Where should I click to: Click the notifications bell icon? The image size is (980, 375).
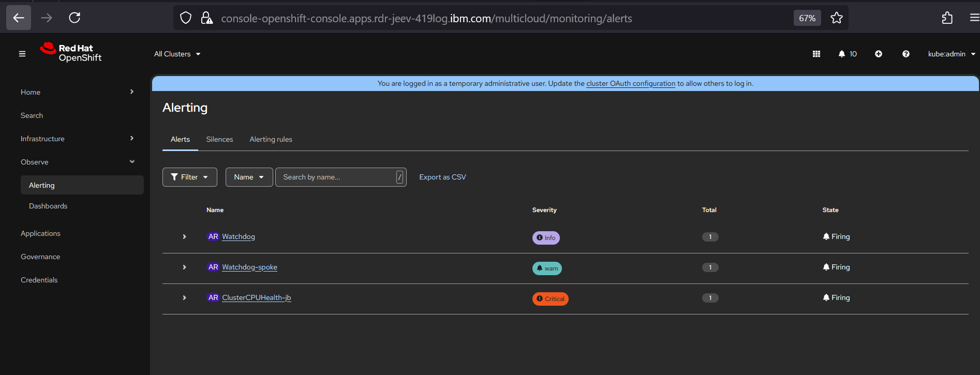[842, 54]
